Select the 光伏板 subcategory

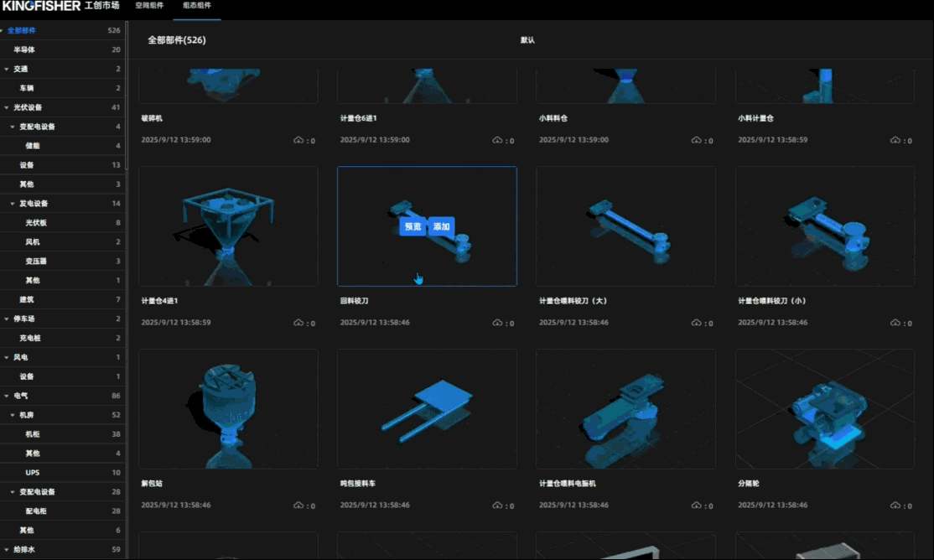pyautogui.click(x=63, y=223)
